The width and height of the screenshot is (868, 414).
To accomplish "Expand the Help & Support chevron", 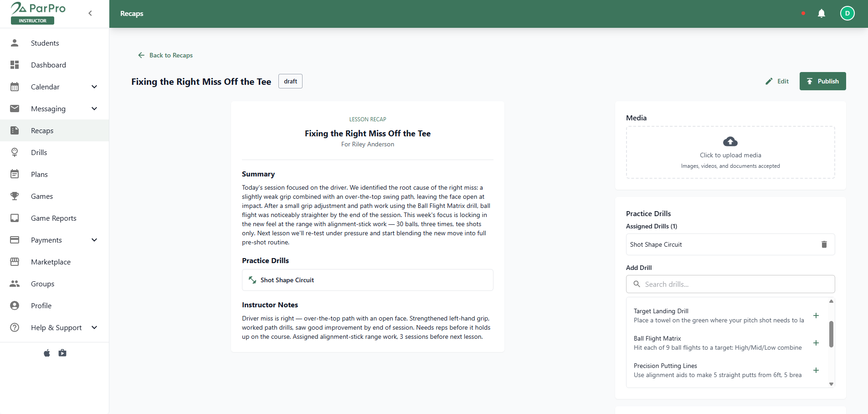I will [x=94, y=327].
